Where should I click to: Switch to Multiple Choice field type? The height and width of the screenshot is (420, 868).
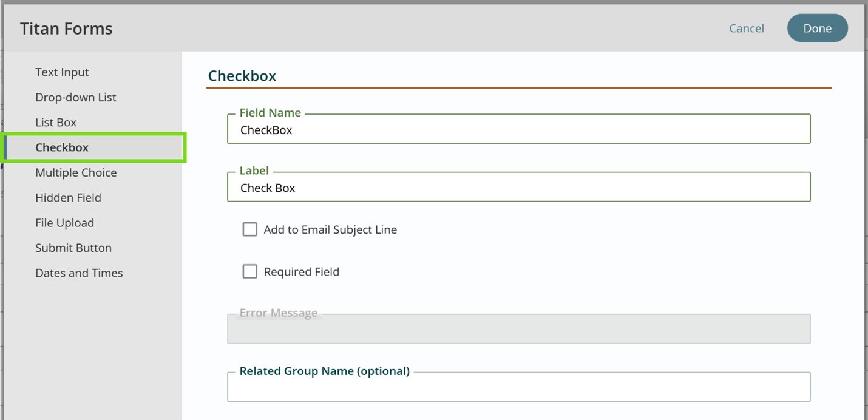(x=76, y=173)
